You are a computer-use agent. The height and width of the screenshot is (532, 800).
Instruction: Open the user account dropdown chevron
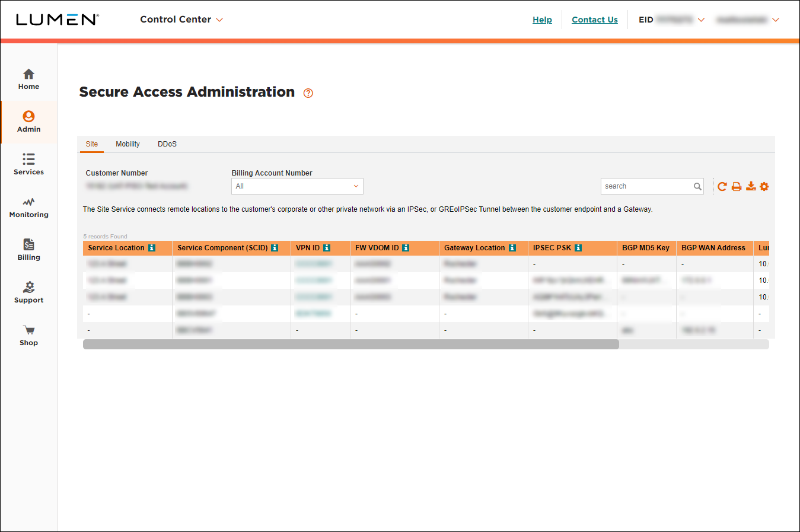coord(776,20)
